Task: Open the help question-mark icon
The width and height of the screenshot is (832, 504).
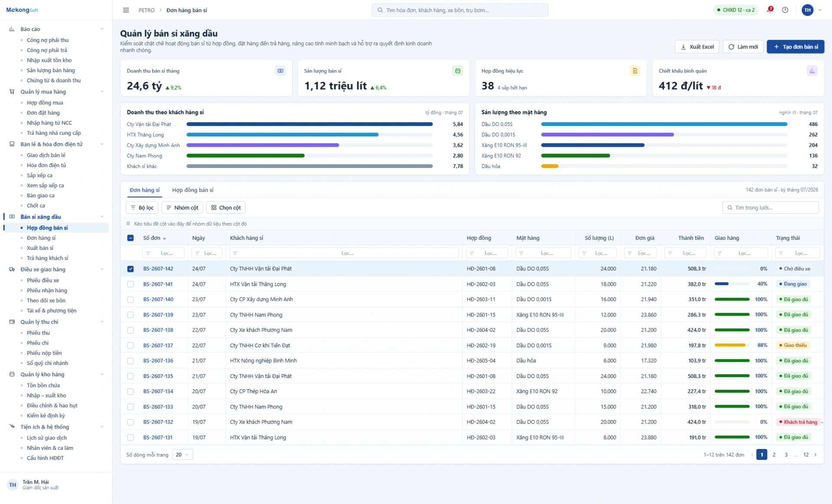Action: click(785, 10)
